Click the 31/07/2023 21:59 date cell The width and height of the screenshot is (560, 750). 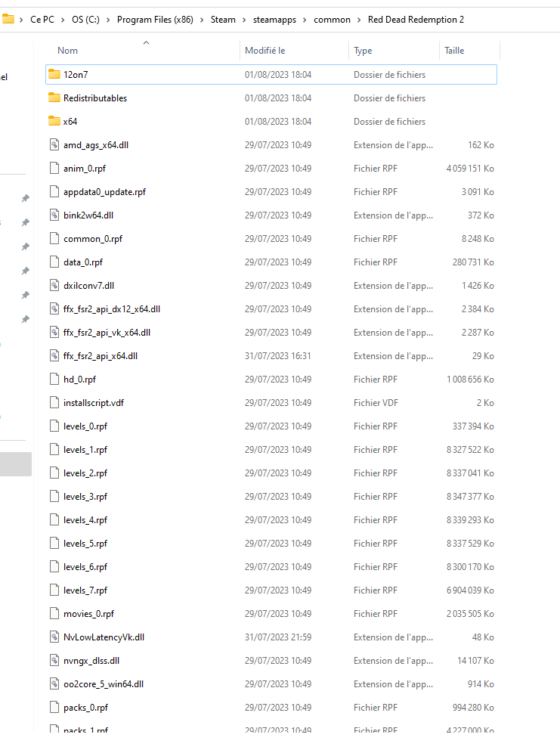tap(278, 637)
